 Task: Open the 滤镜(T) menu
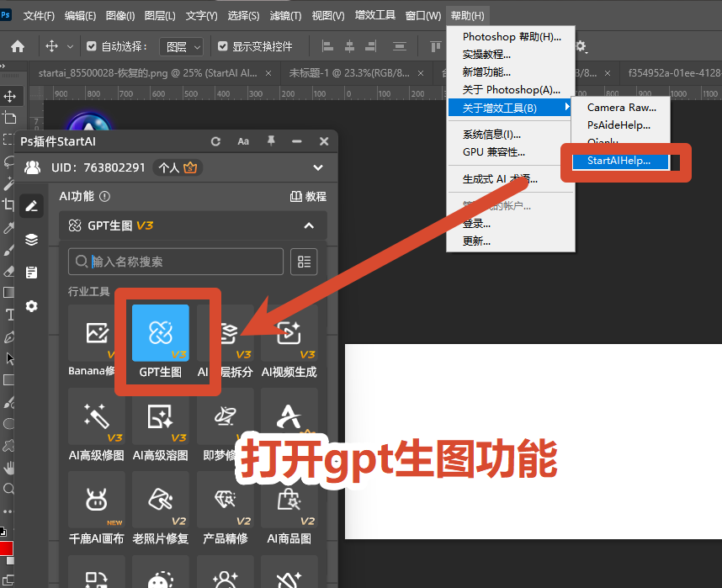point(285,16)
